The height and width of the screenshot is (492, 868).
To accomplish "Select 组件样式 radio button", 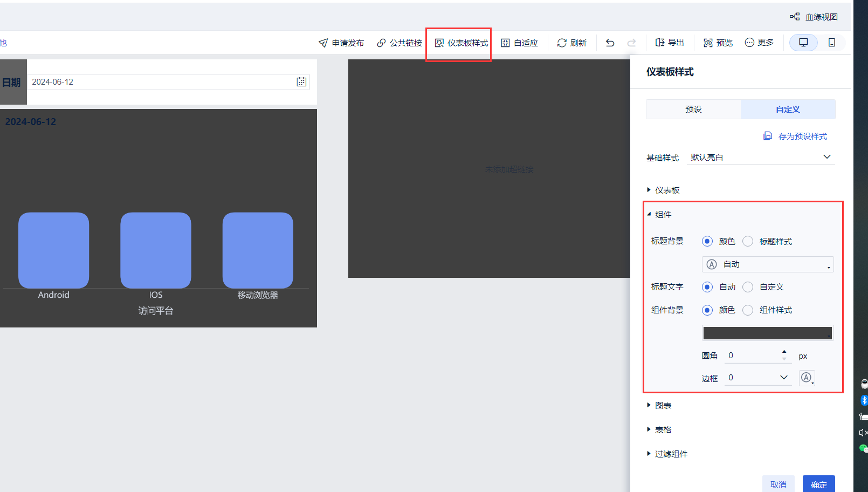I will pos(748,310).
